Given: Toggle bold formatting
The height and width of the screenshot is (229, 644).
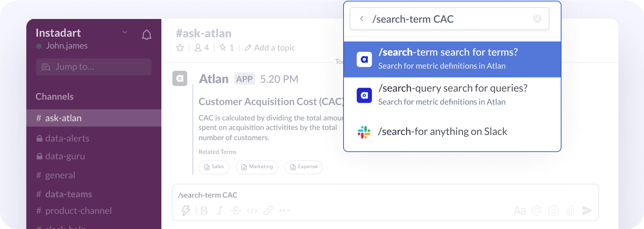Looking at the screenshot, I should point(204,210).
